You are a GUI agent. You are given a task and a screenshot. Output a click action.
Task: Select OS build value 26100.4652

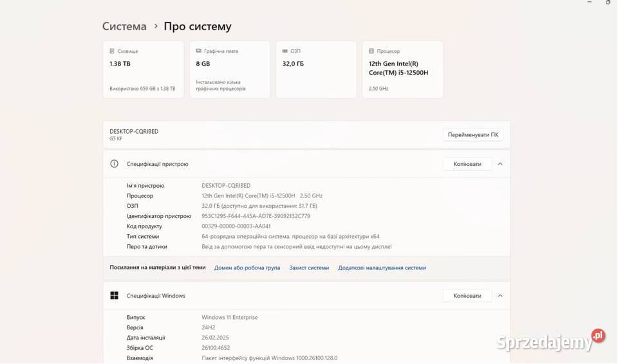[x=216, y=348]
